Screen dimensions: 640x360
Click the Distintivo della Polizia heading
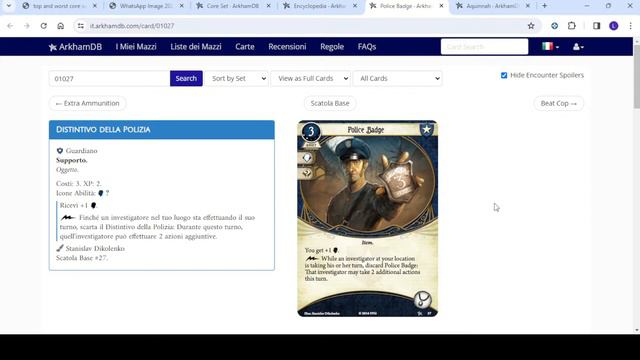[x=103, y=129]
